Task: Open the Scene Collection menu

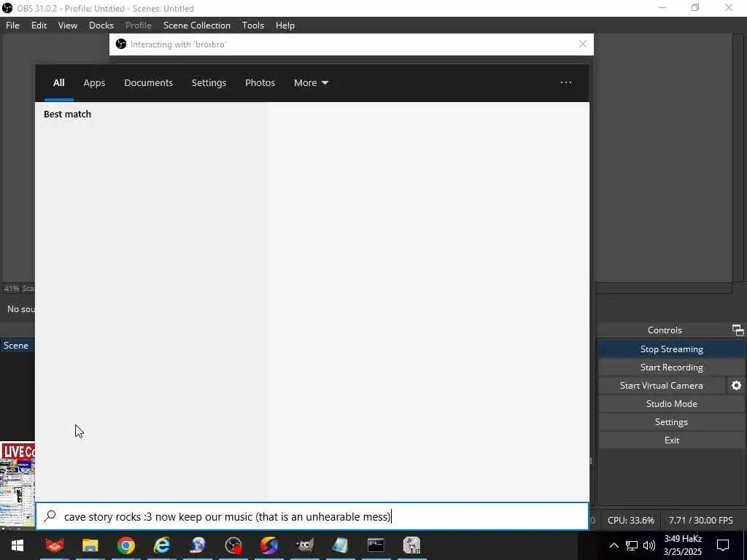Action: click(197, 26)
